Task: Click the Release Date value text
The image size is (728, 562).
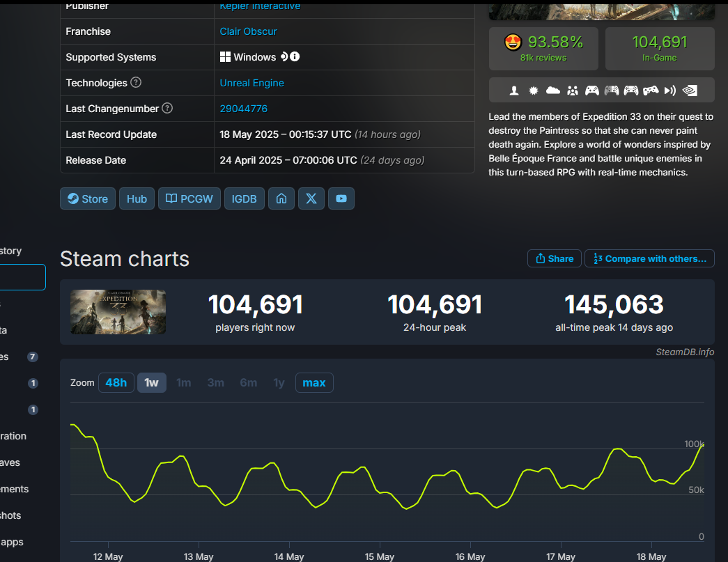Action: click(x=322, y=160)
